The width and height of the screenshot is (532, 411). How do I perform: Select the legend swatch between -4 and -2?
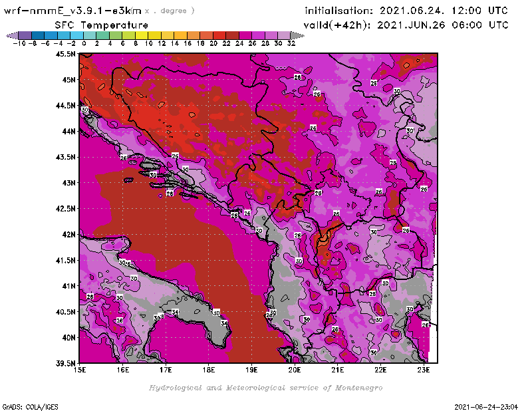pyautogui.click(x=64, y=35)
